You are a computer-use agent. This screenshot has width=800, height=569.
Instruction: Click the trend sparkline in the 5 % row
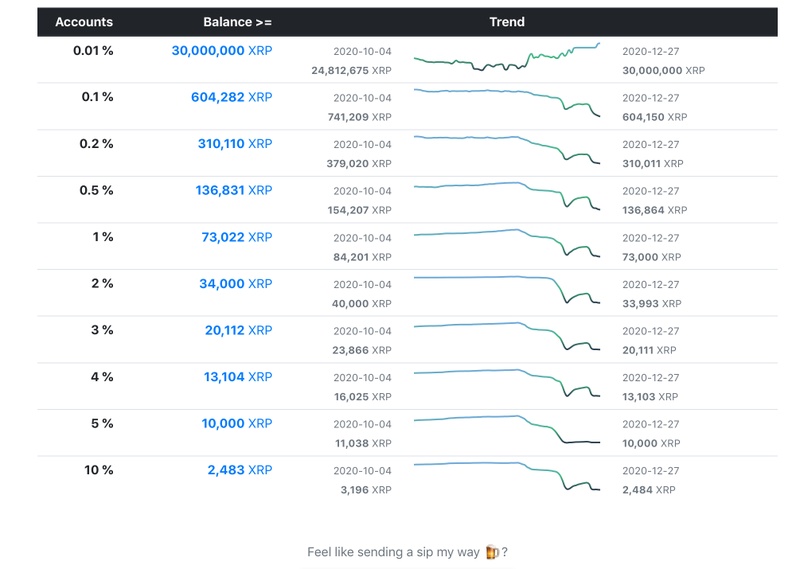(506, 428)
